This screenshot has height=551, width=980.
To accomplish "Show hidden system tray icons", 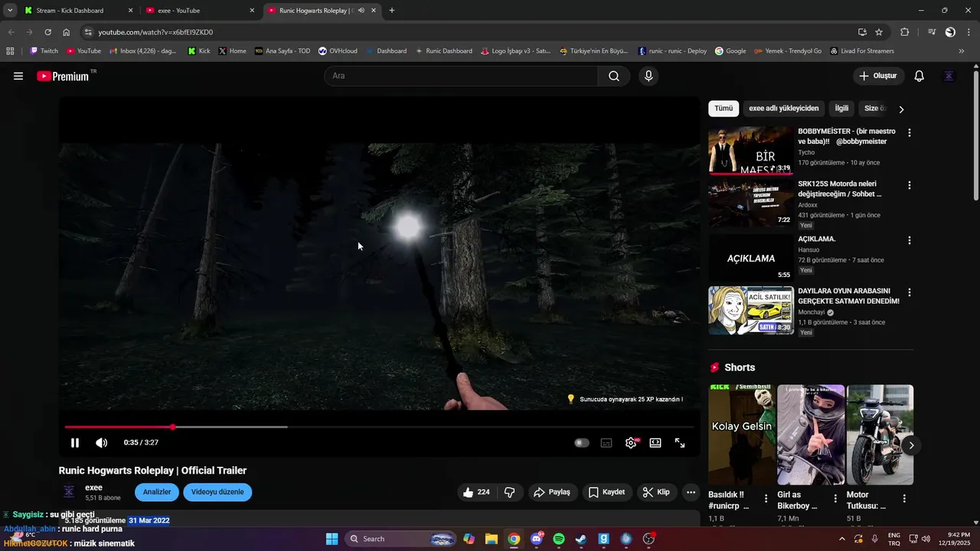I will click(842, 539).
